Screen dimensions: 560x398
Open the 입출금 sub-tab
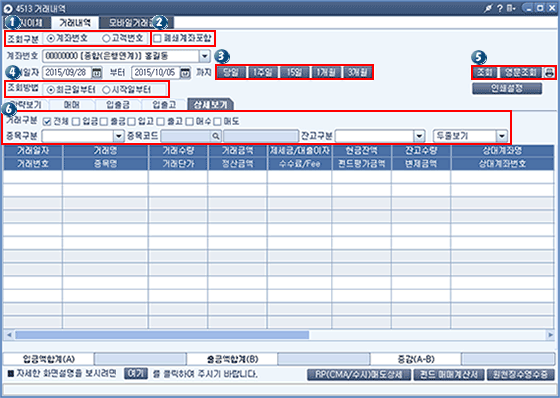[118, 105]
